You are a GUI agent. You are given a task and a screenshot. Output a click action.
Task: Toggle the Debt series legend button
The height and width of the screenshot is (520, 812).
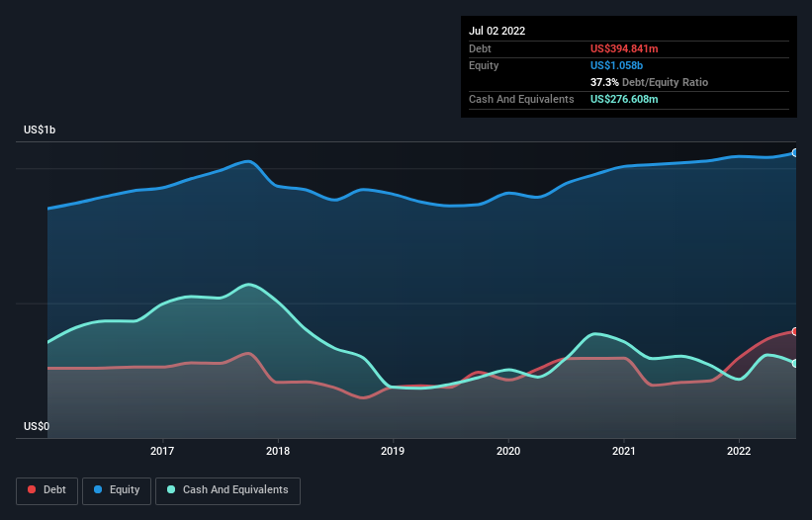point(47,490)
